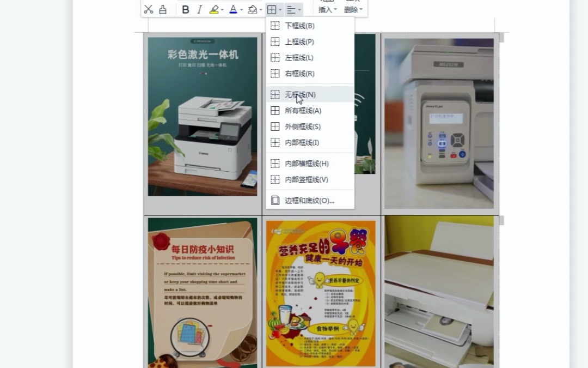This screenshot has height=368, width=588.
Task: Toggle Bold formatting
Action: 185,9
